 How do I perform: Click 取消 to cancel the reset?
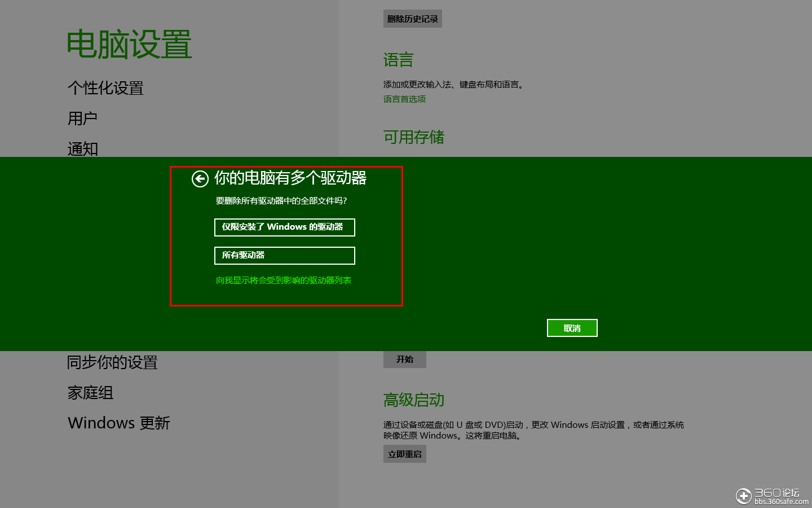point(572,327)
